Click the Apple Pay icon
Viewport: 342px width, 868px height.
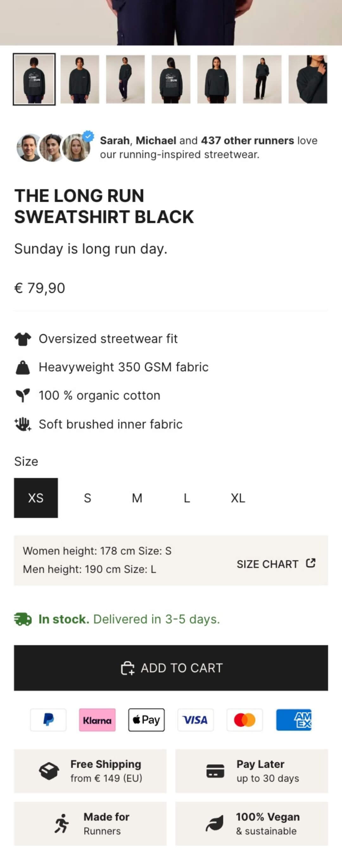(146, 720)
